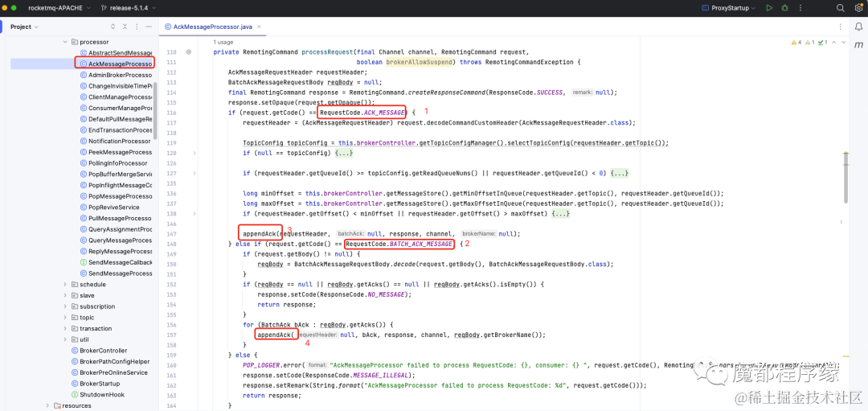
Task: Open Project panel options menu
Action: click(137, 27)
